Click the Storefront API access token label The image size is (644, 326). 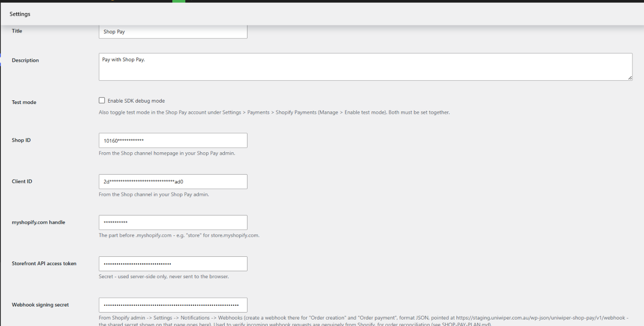pyautogui.click(x=44, y=264)
